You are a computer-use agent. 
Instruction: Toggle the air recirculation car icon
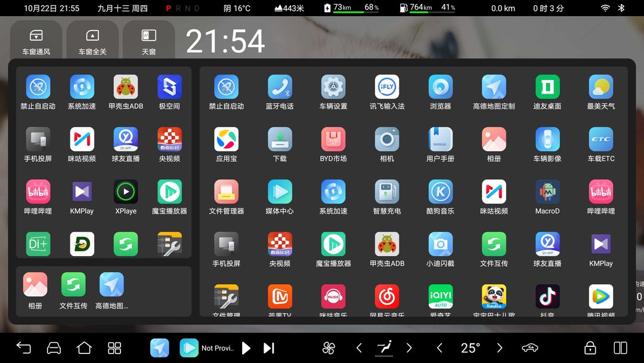[530, 348]
